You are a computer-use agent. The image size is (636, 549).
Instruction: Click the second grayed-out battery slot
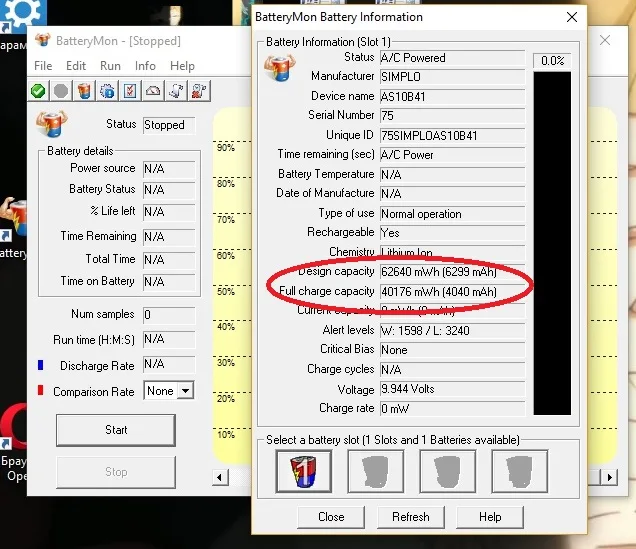[x=376, y=471]
